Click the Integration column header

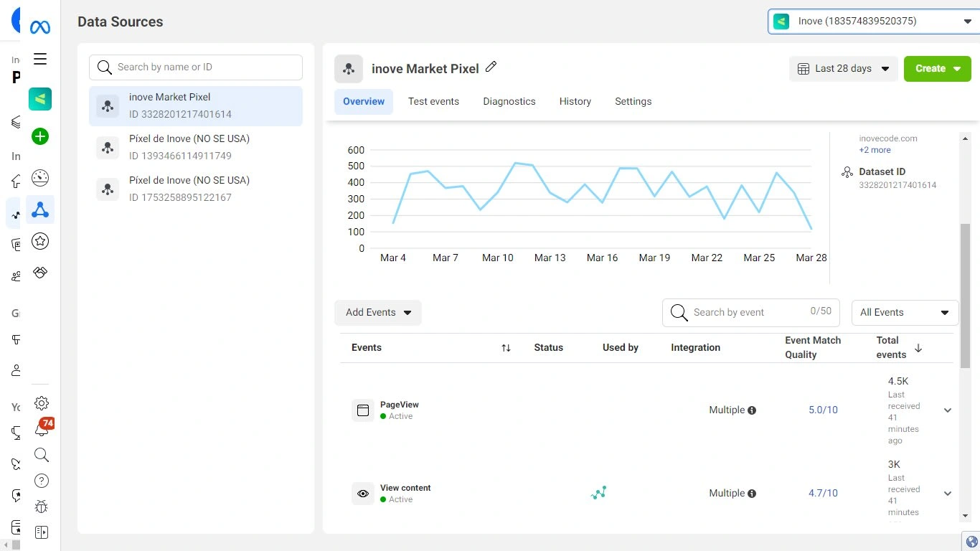pos(696,348)
